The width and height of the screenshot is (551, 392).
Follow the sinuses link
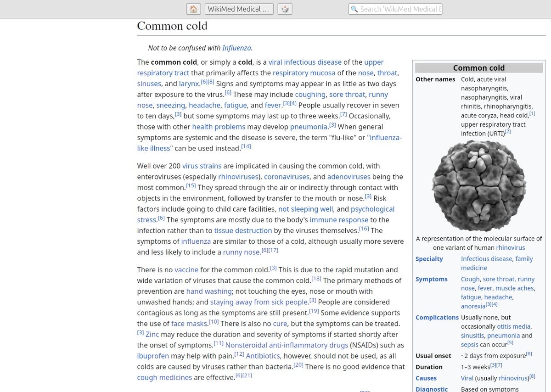coord(149,84)
